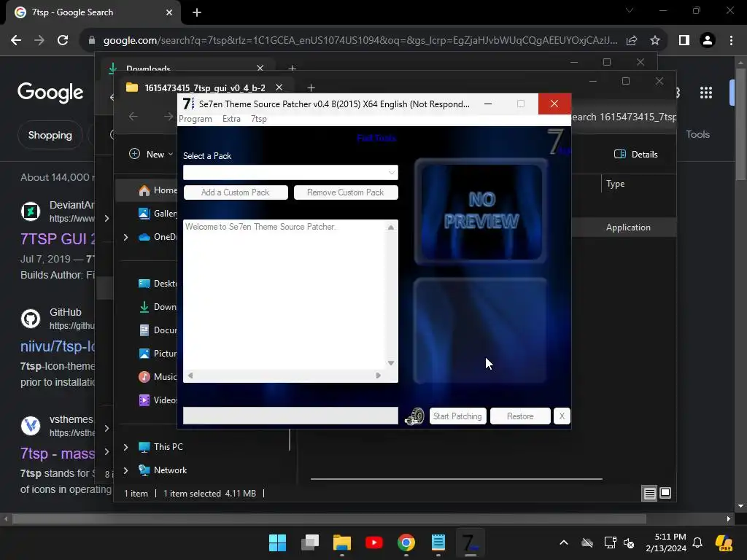747x560 pixels.
Task: Open Google apps grid icon
Action: (706, 93)
